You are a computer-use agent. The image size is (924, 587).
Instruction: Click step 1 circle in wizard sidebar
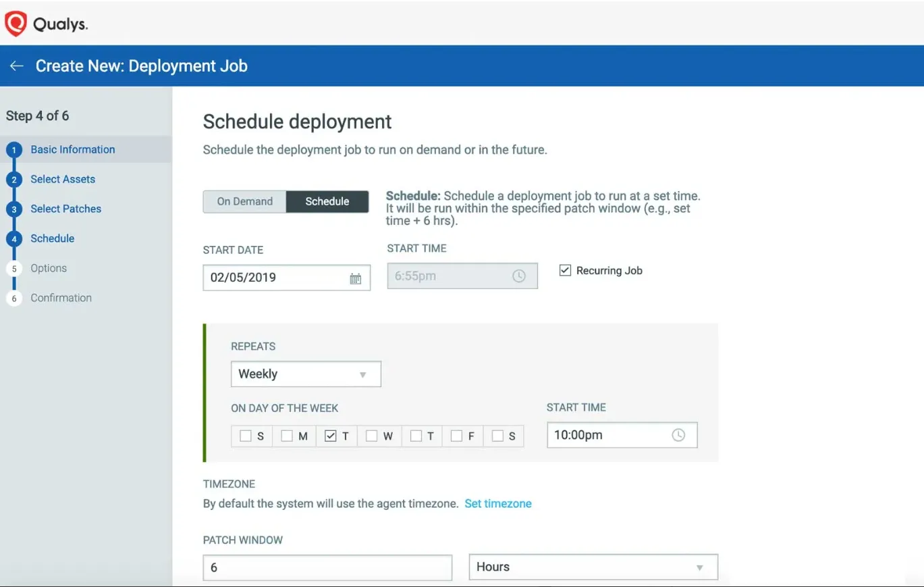tap(14, 150)
